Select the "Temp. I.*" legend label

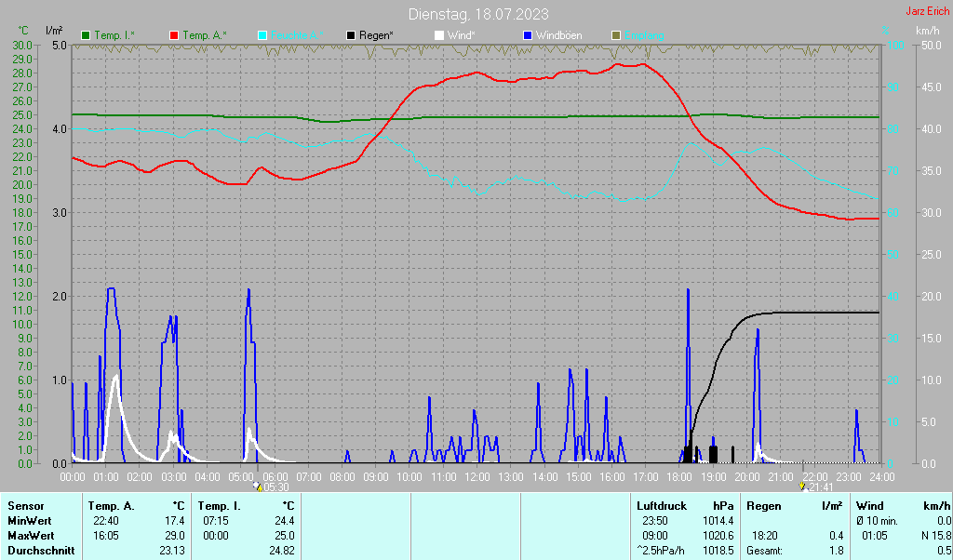point(114,36)
